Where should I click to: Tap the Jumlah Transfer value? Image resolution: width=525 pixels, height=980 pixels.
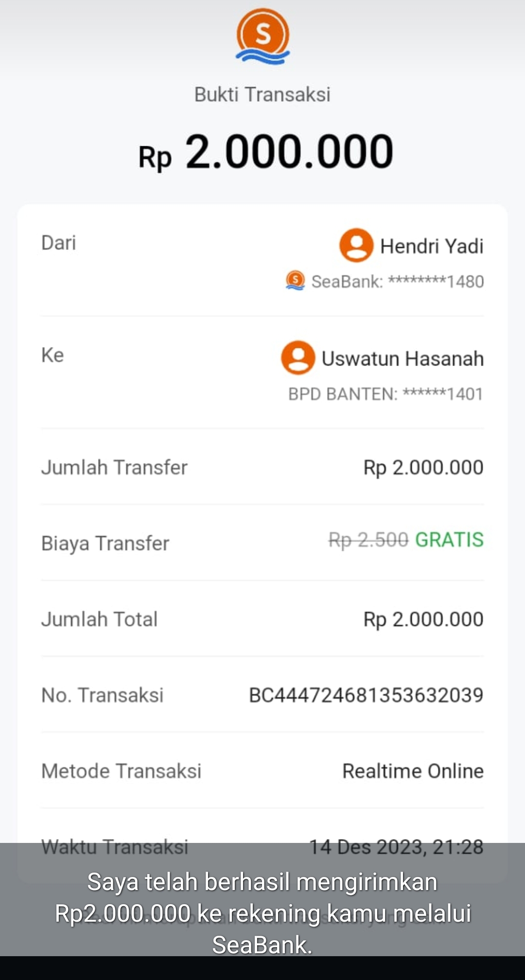[x=423, y=468]
